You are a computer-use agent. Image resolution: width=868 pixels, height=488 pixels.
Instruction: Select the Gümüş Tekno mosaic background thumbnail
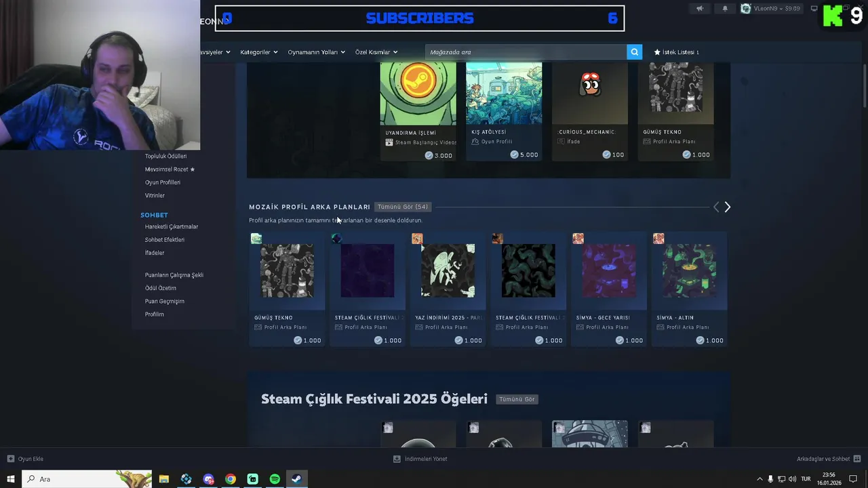[287, 270]
